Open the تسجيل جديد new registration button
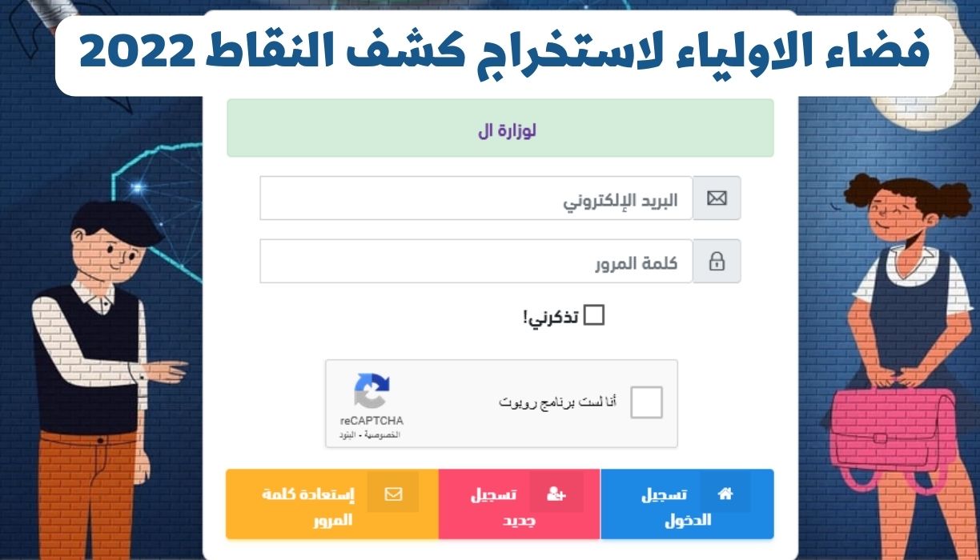This screenshot has width=980, height=560. click(519, 504)
